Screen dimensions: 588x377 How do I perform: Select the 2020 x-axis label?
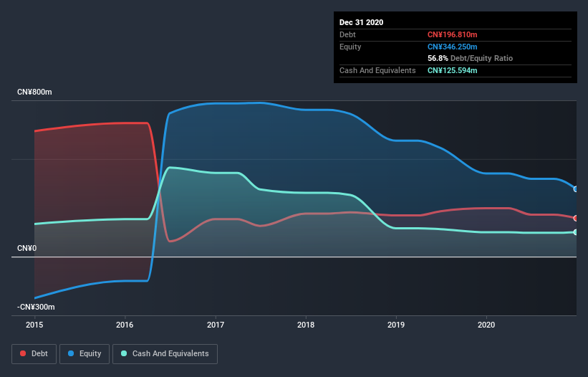coord(486,325)
